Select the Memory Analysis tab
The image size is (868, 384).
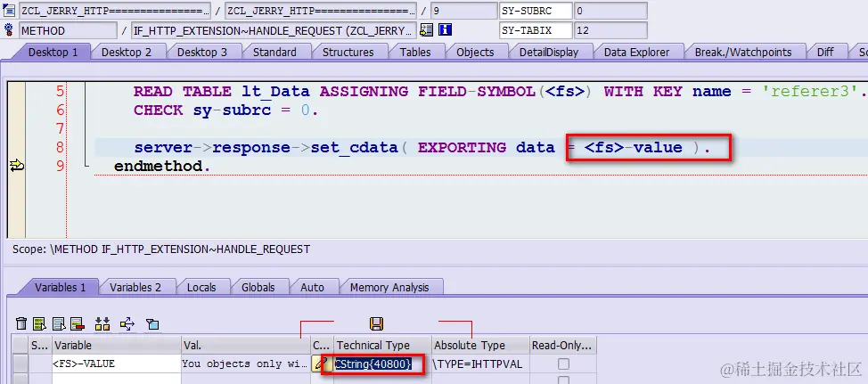click(389, 287)
